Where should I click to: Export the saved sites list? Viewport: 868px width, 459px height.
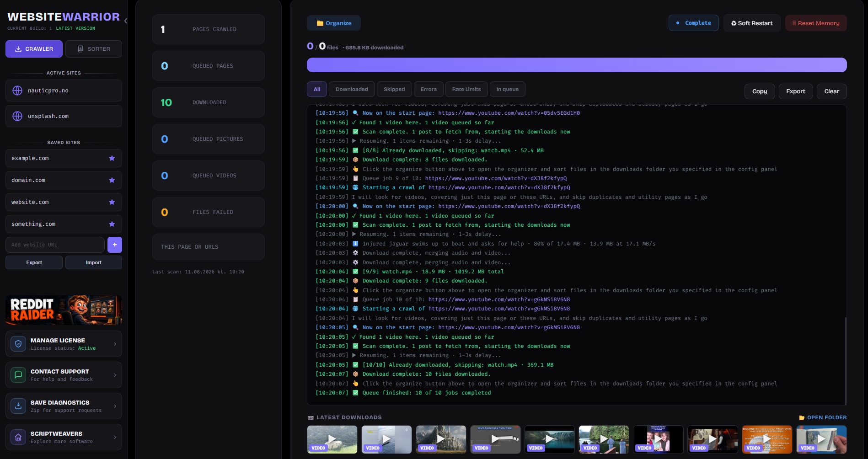pyautogui.click(x=34, y=262)
